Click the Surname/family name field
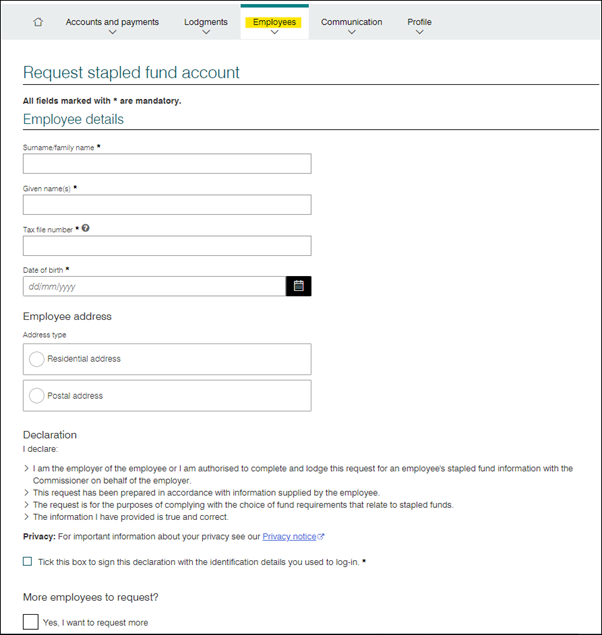The height and width of the screenshot is (635, 602). pyautogui.click(x=167, y=164)
